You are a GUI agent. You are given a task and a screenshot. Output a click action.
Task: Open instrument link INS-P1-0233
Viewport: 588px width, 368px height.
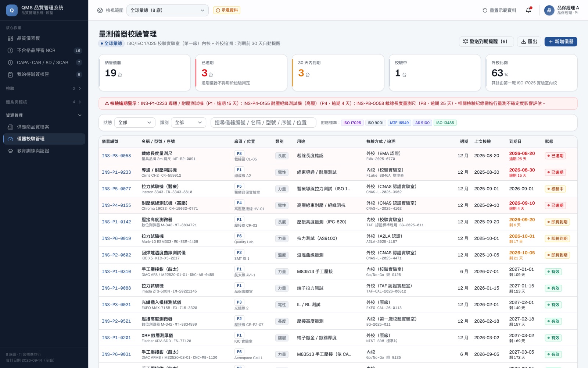[116, 172]
